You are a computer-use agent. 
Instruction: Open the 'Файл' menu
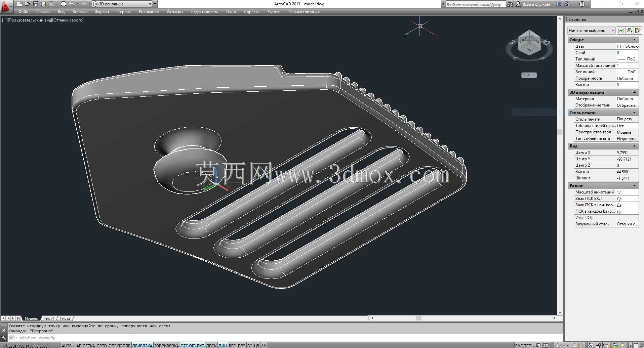[23, 12]
